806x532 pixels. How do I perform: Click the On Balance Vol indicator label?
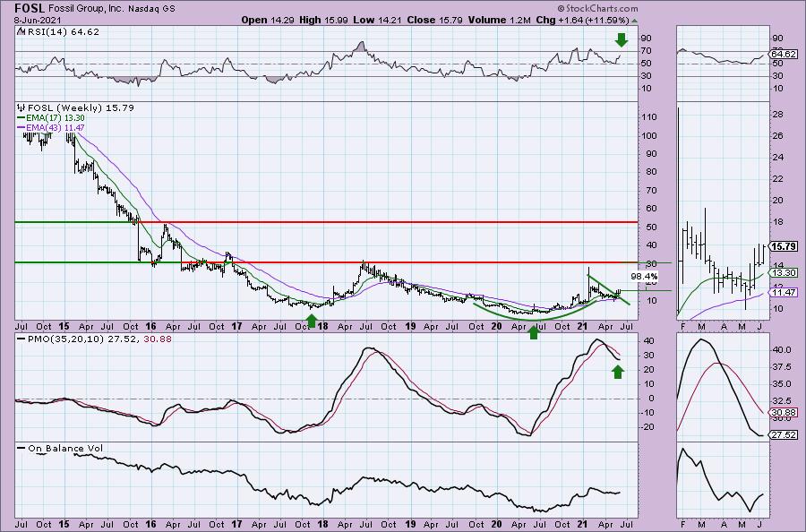pos(65,448)
